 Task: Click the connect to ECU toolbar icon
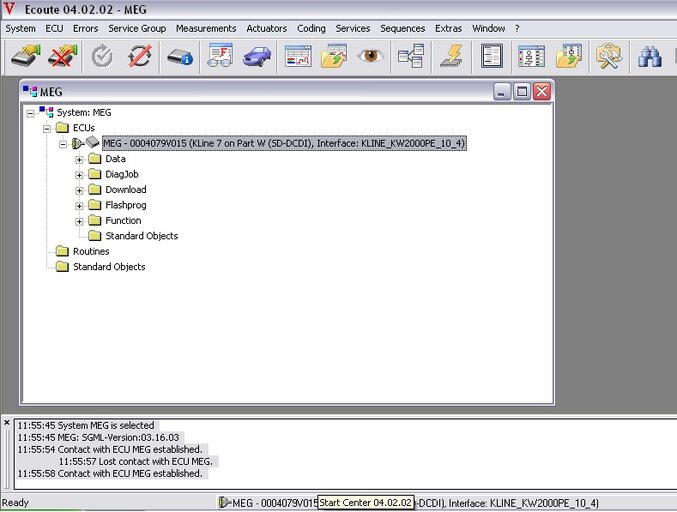coord(25,56)
